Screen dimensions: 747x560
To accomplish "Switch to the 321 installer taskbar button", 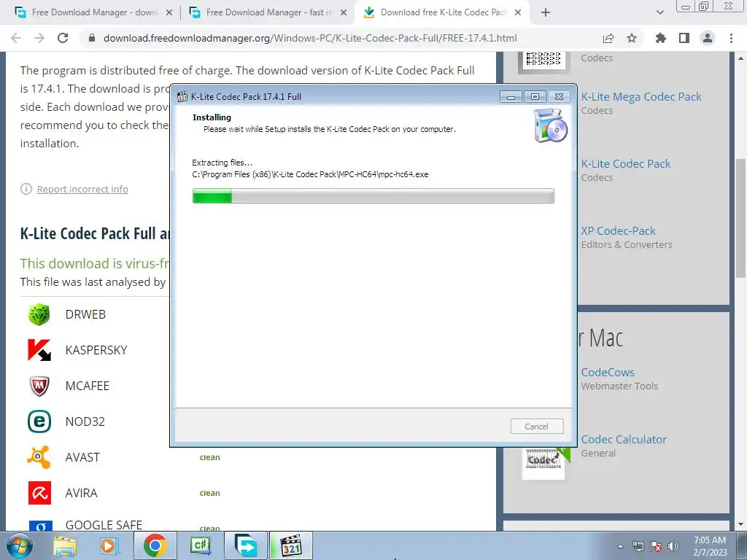I will [291, 545].
